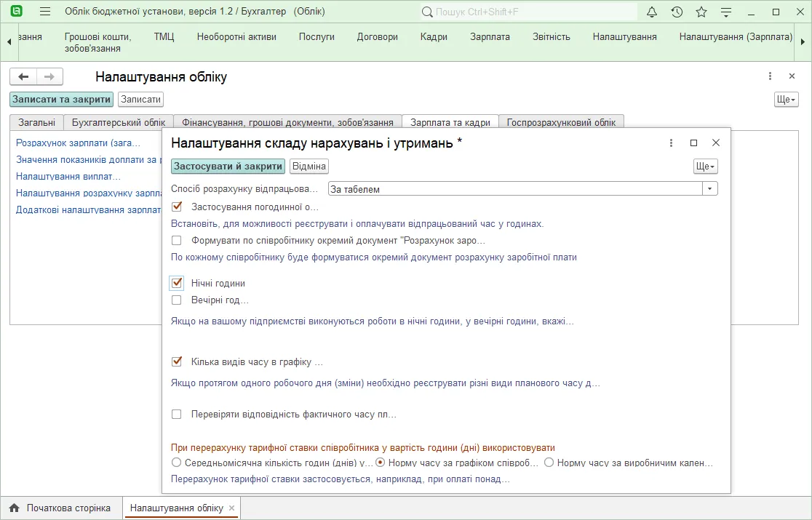Open notifications bell
The width and height of the screenshot is (812, 520).
click(x=652, y=12)
